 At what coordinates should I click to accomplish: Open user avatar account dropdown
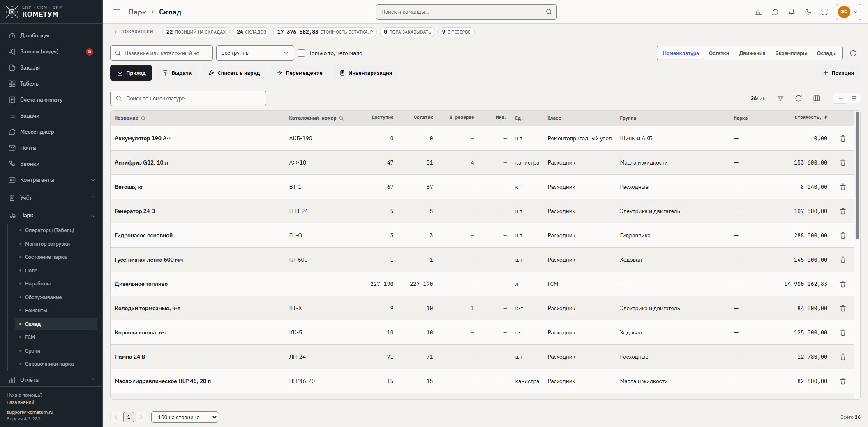849,12
